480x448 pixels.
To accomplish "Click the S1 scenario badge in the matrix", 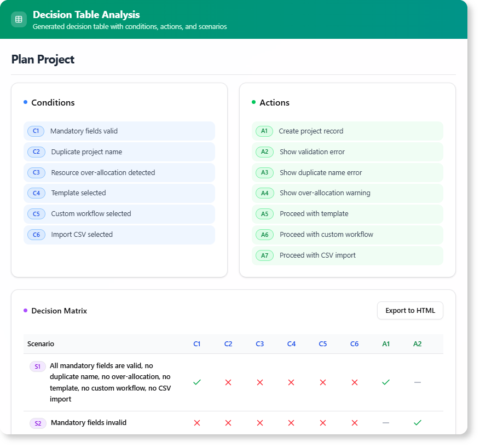I will pyautogui.click(x=37, y=366).
